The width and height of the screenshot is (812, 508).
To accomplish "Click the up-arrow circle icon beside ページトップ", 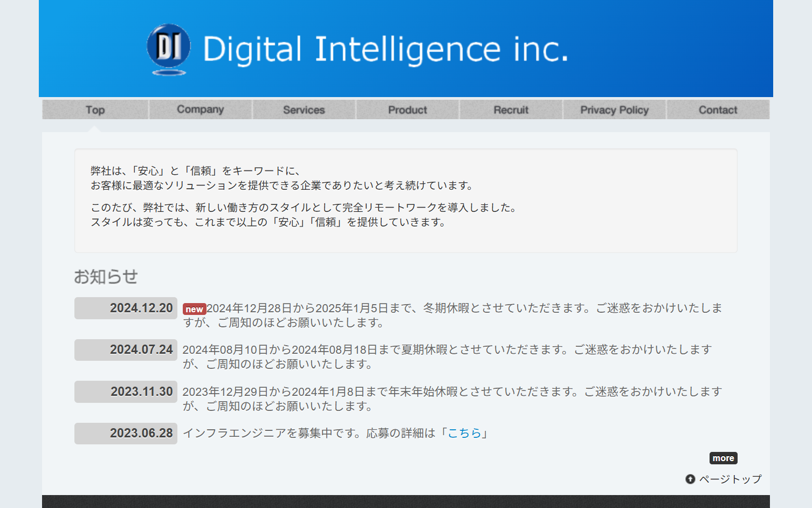I will click(x=690, y=479).
